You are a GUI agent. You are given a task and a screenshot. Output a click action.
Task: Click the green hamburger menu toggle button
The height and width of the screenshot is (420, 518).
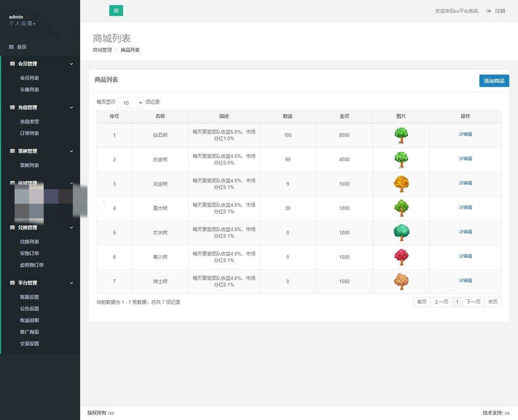[116, 11]
